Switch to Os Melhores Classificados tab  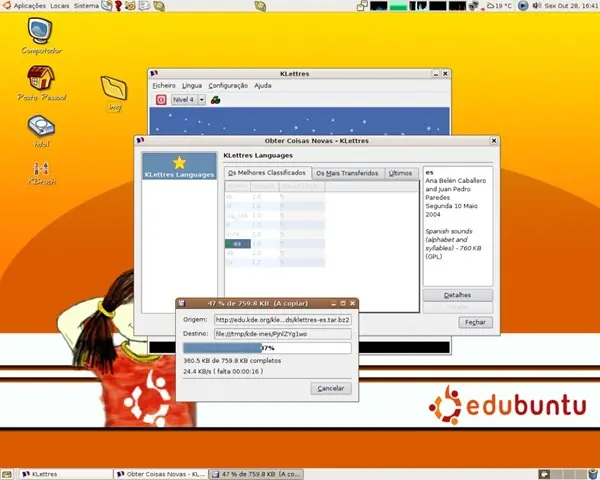click(x=267, y=173)
